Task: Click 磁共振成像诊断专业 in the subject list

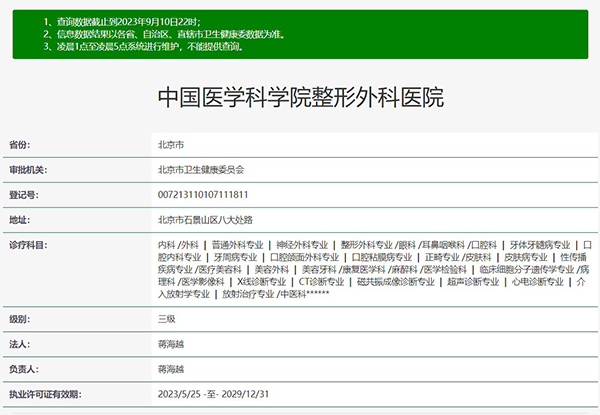Action: (396, 282)
